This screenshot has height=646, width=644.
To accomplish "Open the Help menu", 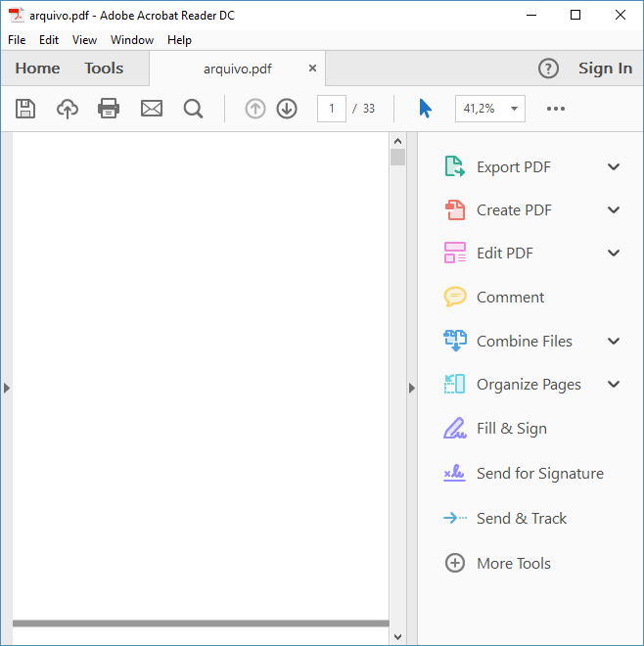I will pos(179,40).
